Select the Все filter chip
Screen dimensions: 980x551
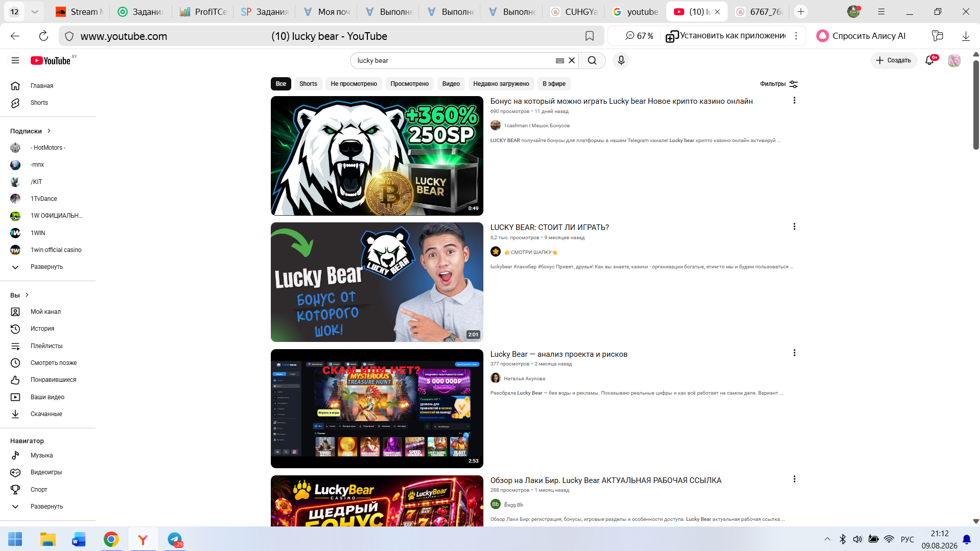(281, 84)
